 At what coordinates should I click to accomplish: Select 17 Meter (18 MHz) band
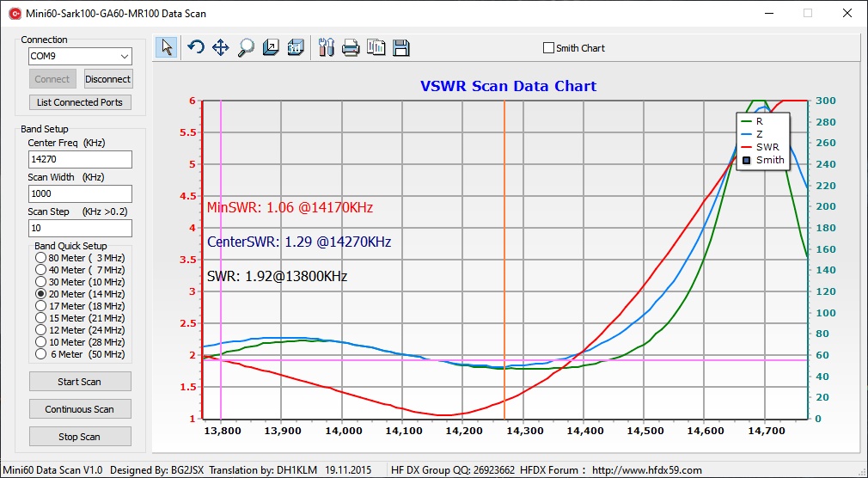tap(41, 306)
